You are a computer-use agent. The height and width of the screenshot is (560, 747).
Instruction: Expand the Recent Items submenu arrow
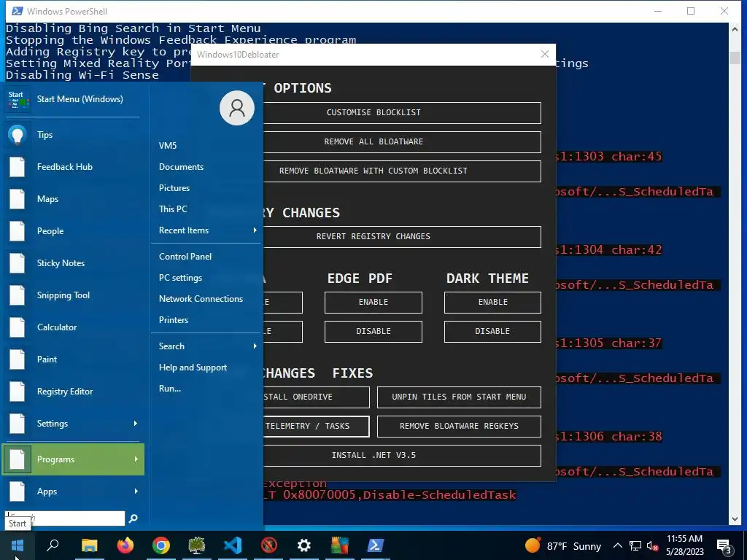255,230
